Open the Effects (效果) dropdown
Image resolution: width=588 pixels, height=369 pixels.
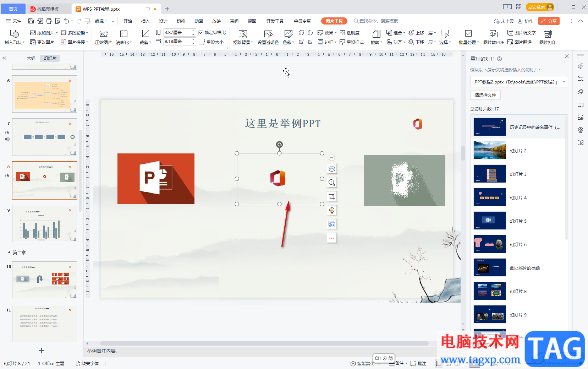327,33
